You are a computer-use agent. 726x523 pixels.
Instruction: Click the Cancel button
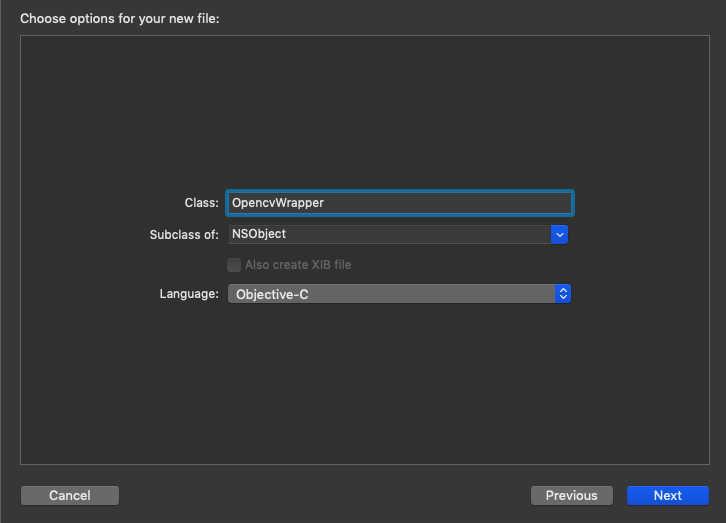pos(70,495)
